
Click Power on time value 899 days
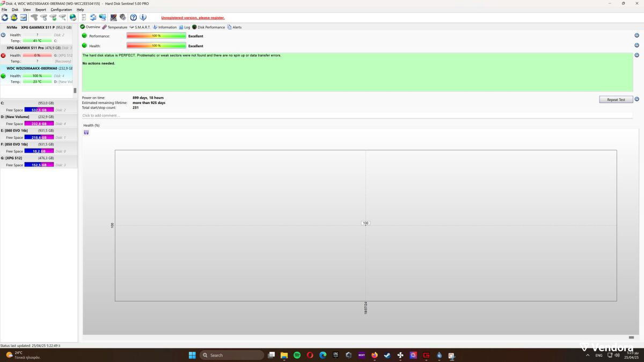(x=148, y=98)
